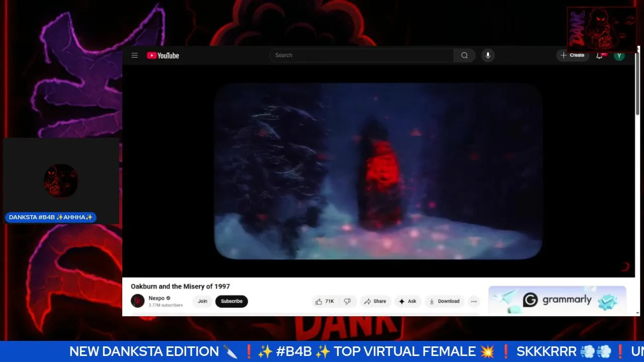
Task: Start voice search with microphone icon
Action: click(488, 55)
